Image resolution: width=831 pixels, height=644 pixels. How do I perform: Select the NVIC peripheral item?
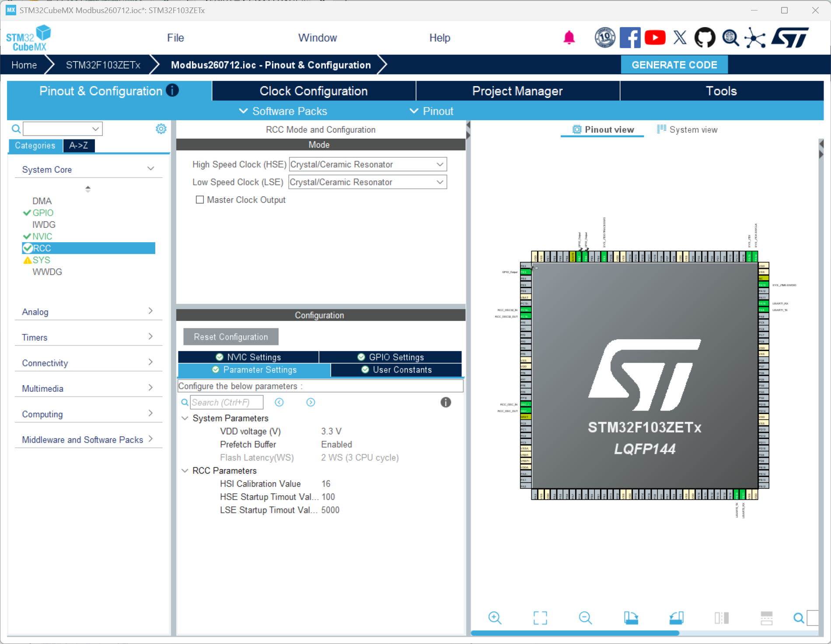coord(42,236)
